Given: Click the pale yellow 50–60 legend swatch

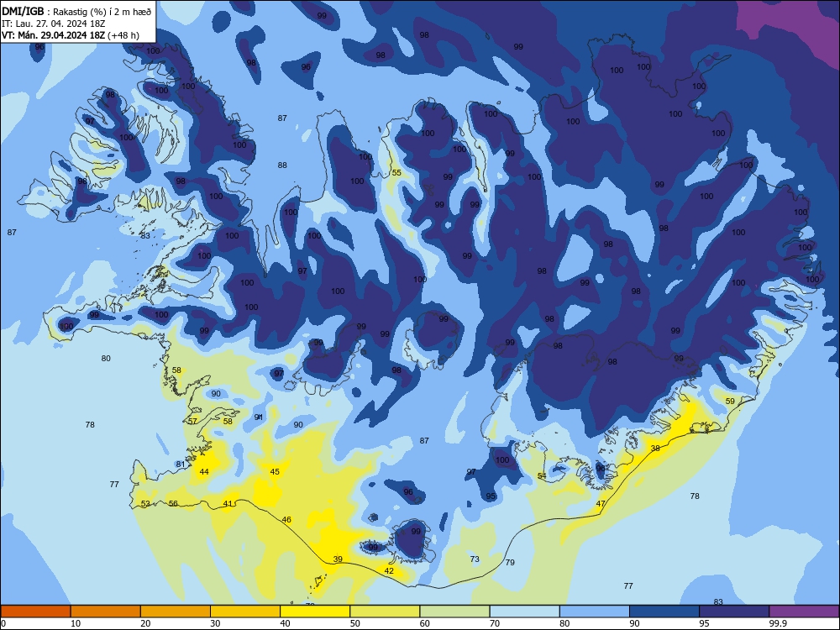Looking at the screenshot, I should pyautogui.click(x=386, y=612).
